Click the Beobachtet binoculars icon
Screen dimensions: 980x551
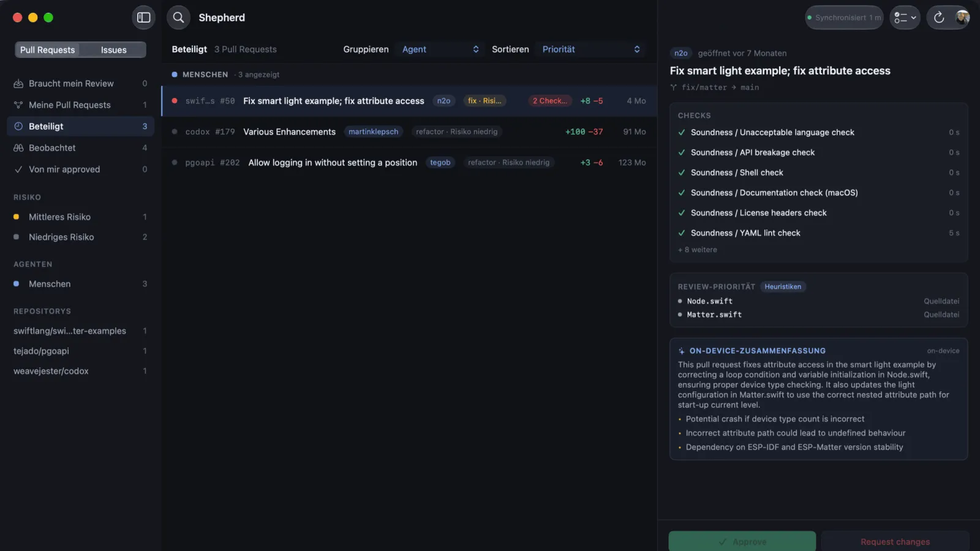tap(18, 148)
